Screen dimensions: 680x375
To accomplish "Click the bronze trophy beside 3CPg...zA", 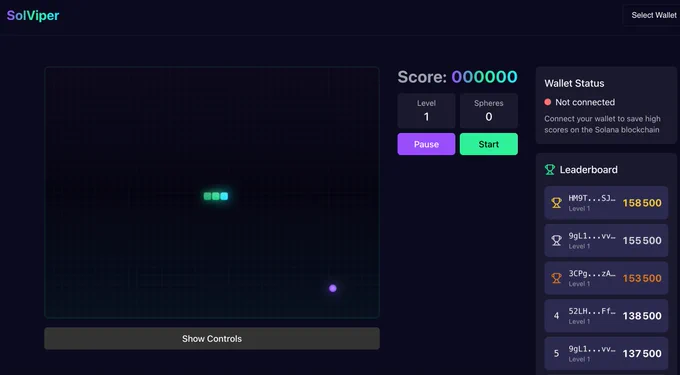I will (556, 278).
